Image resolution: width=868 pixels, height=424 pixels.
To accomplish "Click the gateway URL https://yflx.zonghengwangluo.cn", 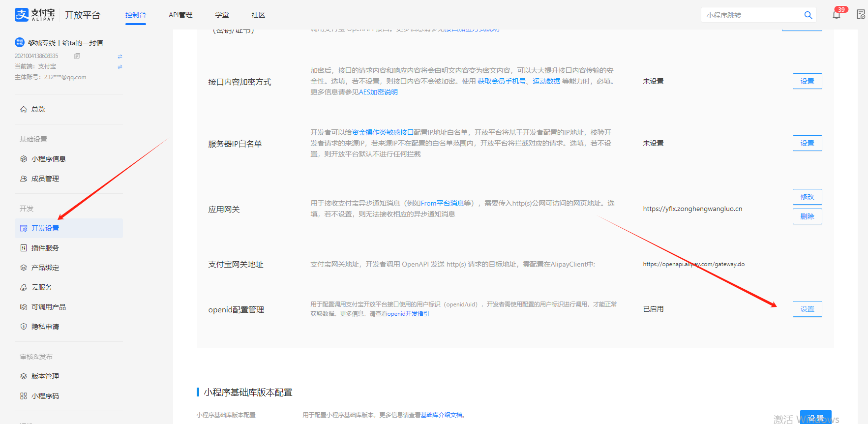I will click(x=692, y=209).
